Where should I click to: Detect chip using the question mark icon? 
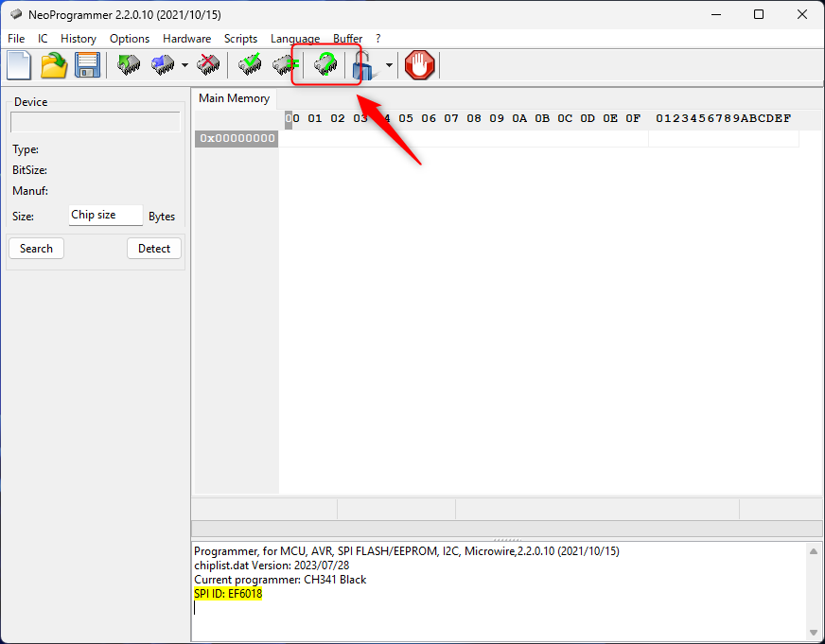click(325, 65)
